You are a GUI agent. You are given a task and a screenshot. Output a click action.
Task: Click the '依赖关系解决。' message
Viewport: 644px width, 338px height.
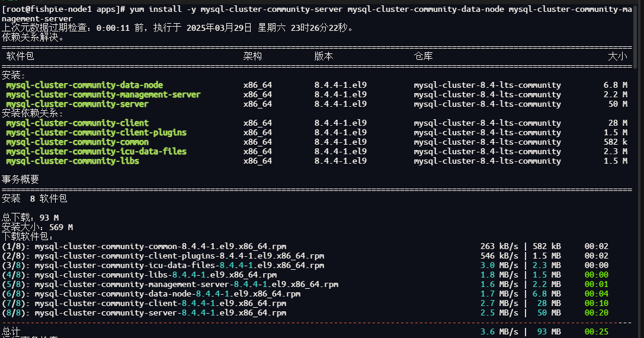[33, 37]
